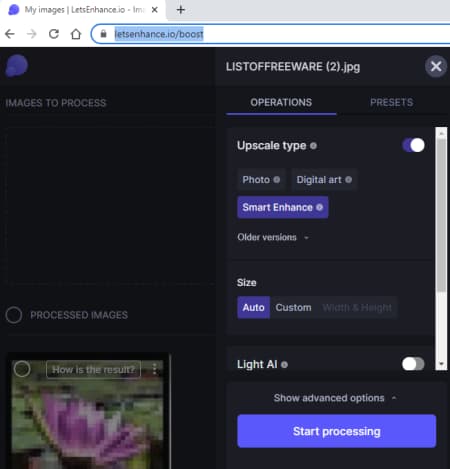
Task: Reload the page with the refresh icon
Action: tap(54, 34)
